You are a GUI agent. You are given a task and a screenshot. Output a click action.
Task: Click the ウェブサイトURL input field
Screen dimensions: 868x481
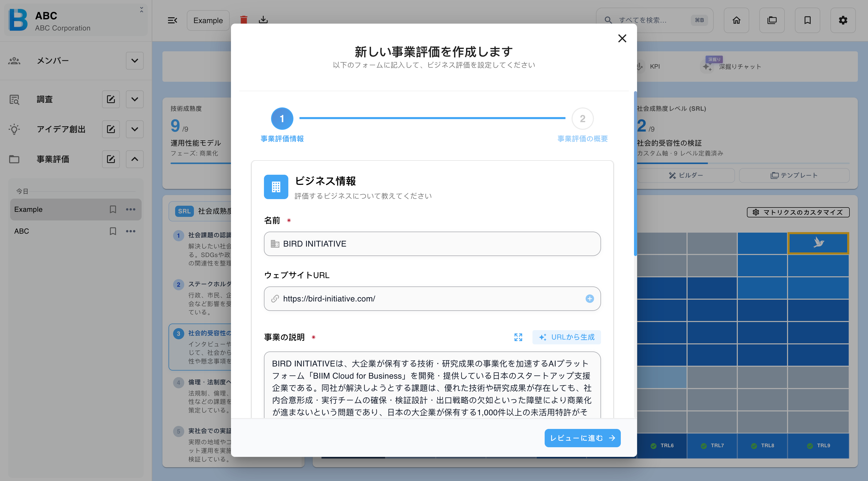[x=432, y=299]
